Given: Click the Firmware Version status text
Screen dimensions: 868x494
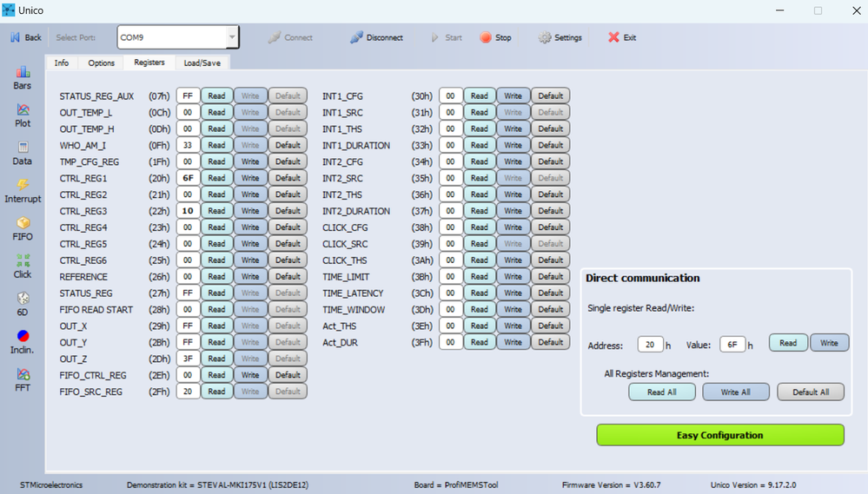Looking at the screenshot, I should (x=611, y=485).
